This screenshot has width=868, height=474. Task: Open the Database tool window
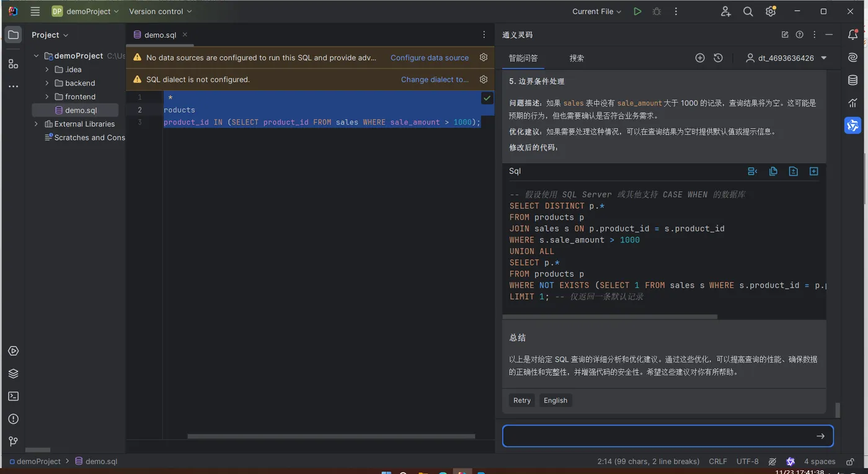coord(853,80)
